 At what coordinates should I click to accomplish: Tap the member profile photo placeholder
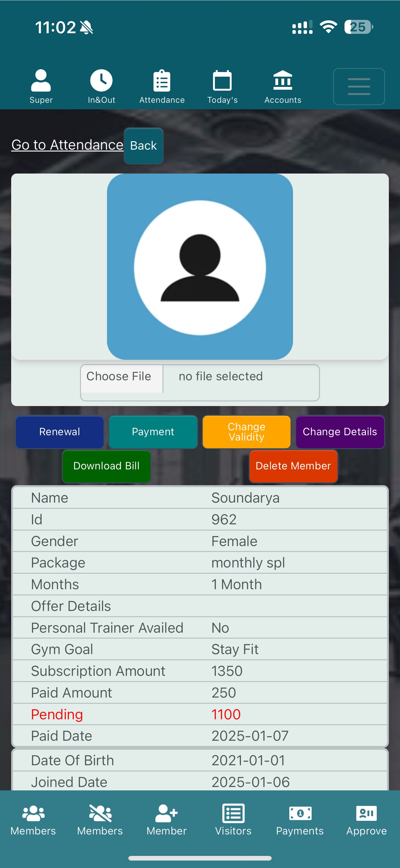pyautogui.click(x=200, y=267)
